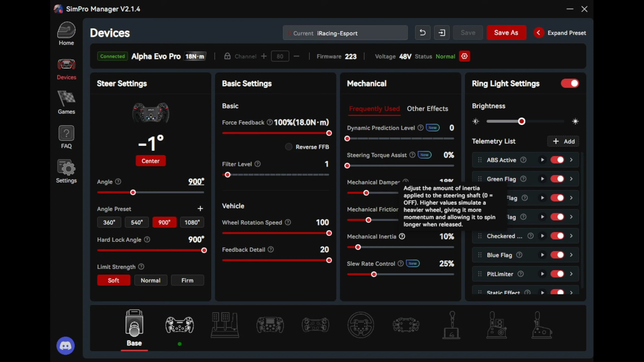Click the undo/reset preset icon
The height and width of the screenshot is (362, 644).
[x=422, y=33]
